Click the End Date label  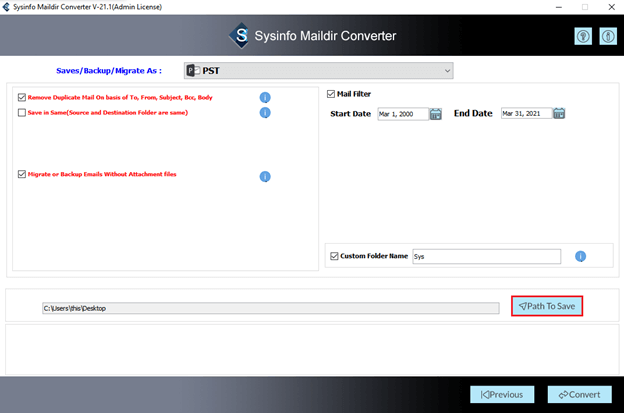click(x=473, y=113)
